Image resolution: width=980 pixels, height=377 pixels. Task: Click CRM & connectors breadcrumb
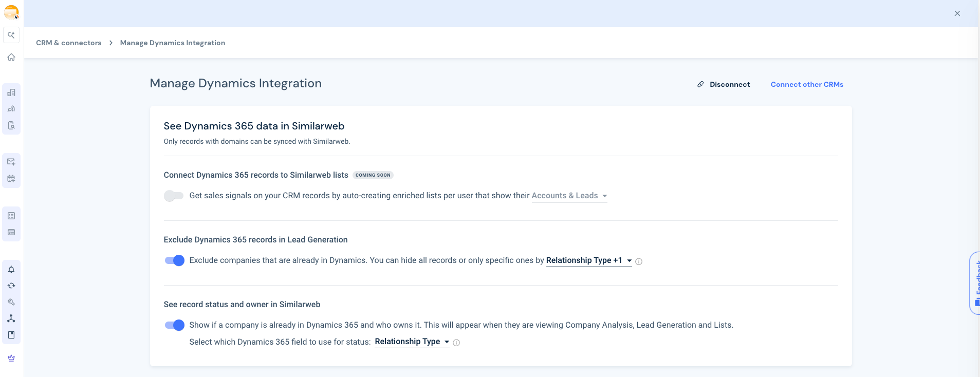[69, 43]
